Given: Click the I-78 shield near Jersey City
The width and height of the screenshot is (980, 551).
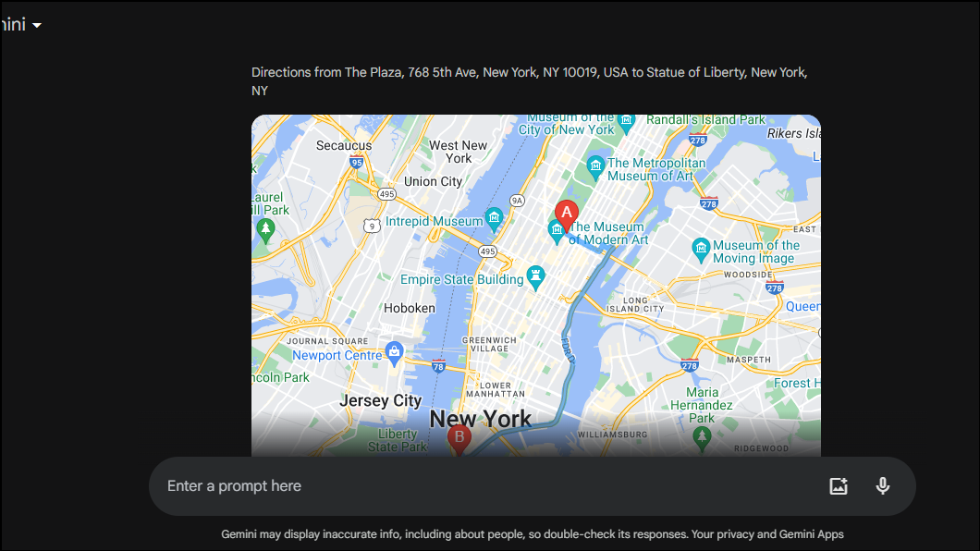Looking at the screenshot, I should 439,366.
